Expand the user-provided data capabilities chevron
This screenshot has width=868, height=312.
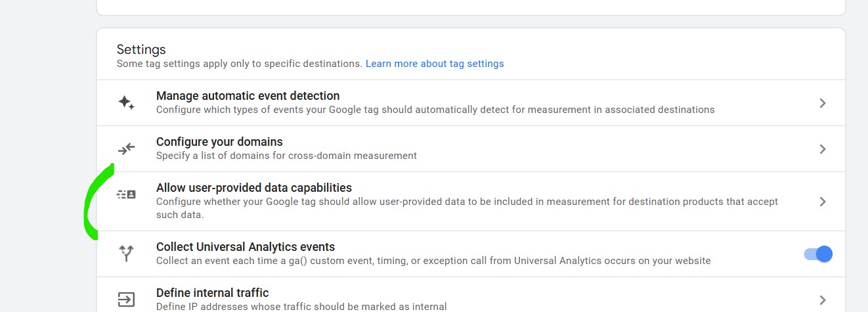(823, 202)
